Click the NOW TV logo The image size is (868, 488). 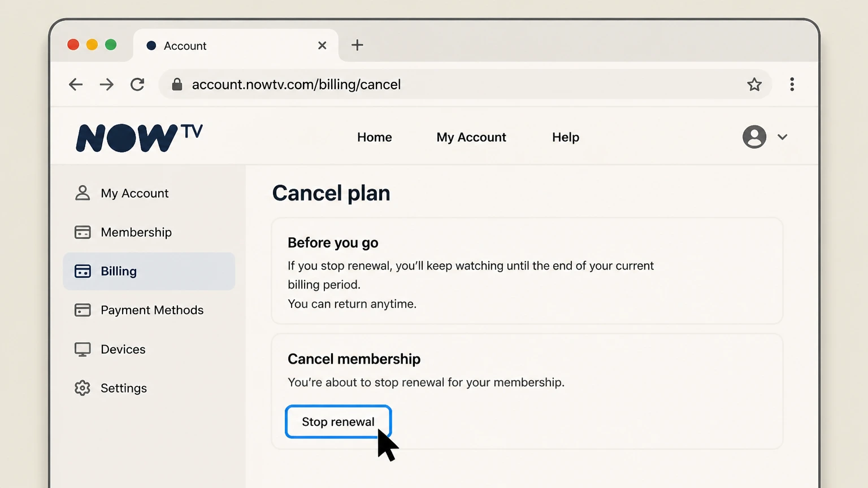(x=140, y=137)
